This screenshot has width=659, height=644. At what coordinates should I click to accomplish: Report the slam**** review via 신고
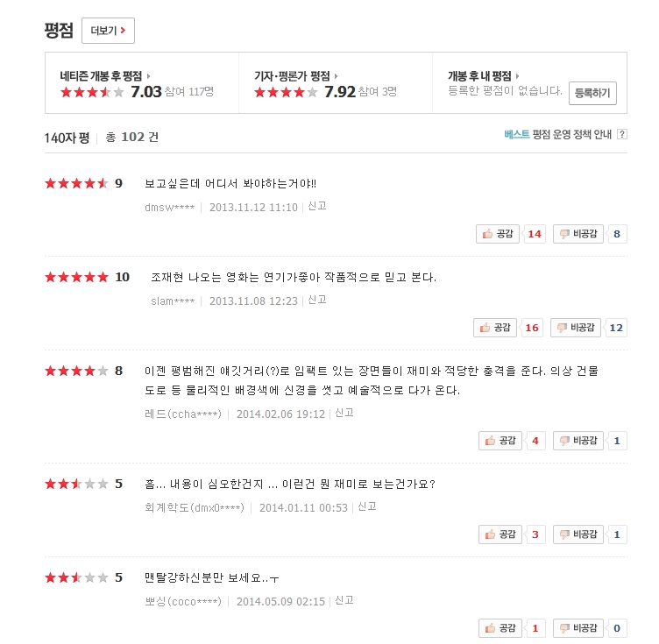click(316, 301)
